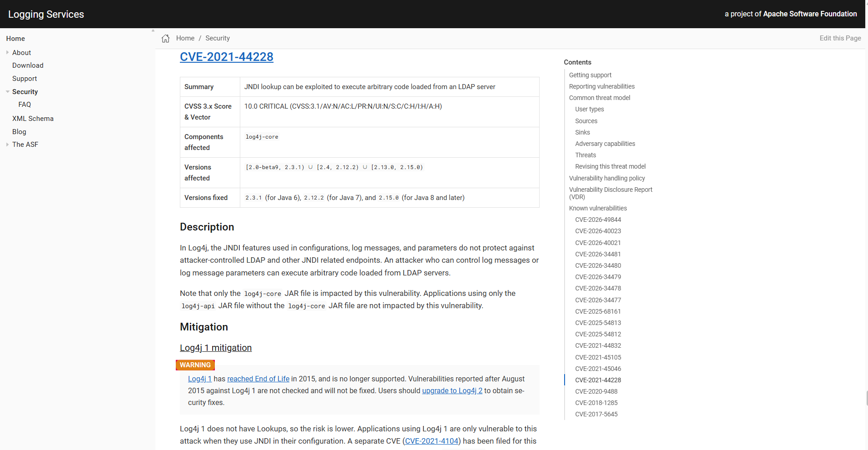Jump to Vulnerability handling policy in Contents
The height and width of the screenshot is (450, 868).
coord(607,178)
